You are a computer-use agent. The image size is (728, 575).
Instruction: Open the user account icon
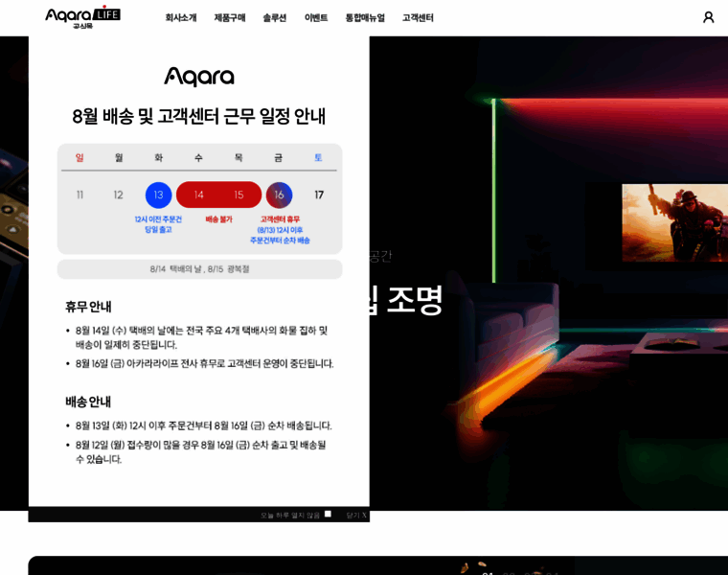point(708,17)
